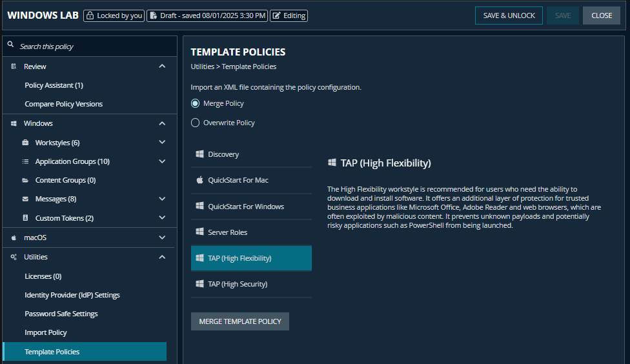
Task: Select Template Policies in sidebar
Action: click(85, 352)
